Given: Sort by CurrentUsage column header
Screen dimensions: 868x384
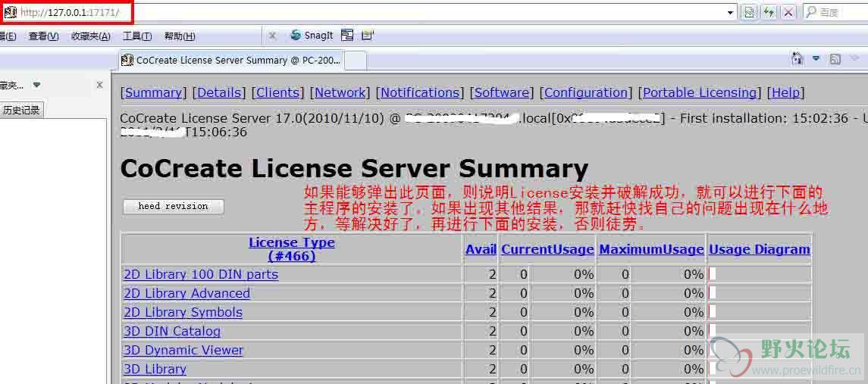Looking at the screenshot, I should (547, 249).
